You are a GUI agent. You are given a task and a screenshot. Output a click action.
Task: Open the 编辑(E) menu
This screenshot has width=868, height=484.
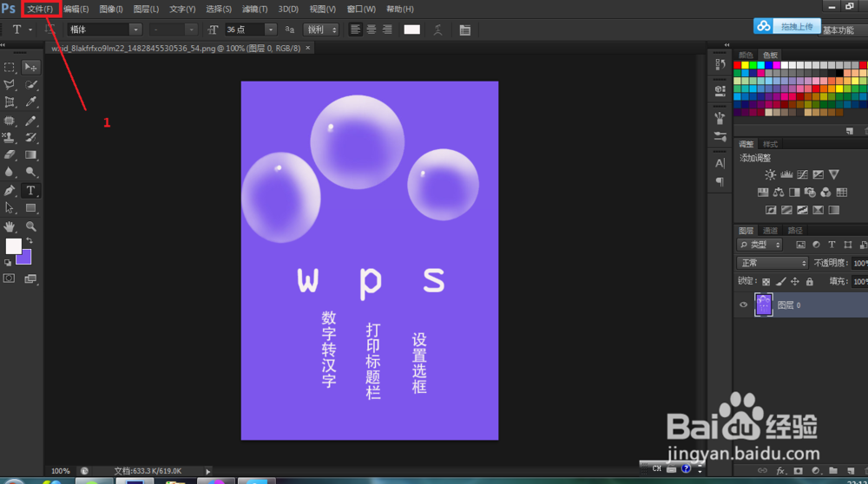tap(76, 9)
